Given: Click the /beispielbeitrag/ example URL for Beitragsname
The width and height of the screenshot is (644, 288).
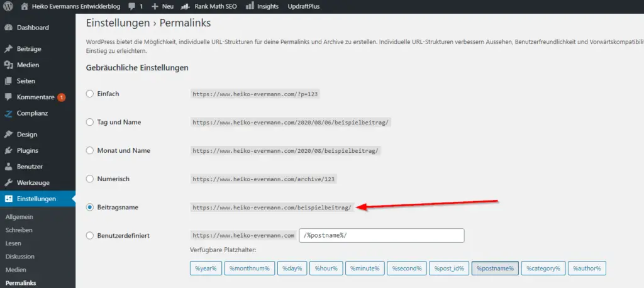Looking at the screenshot, I should 272,208.
